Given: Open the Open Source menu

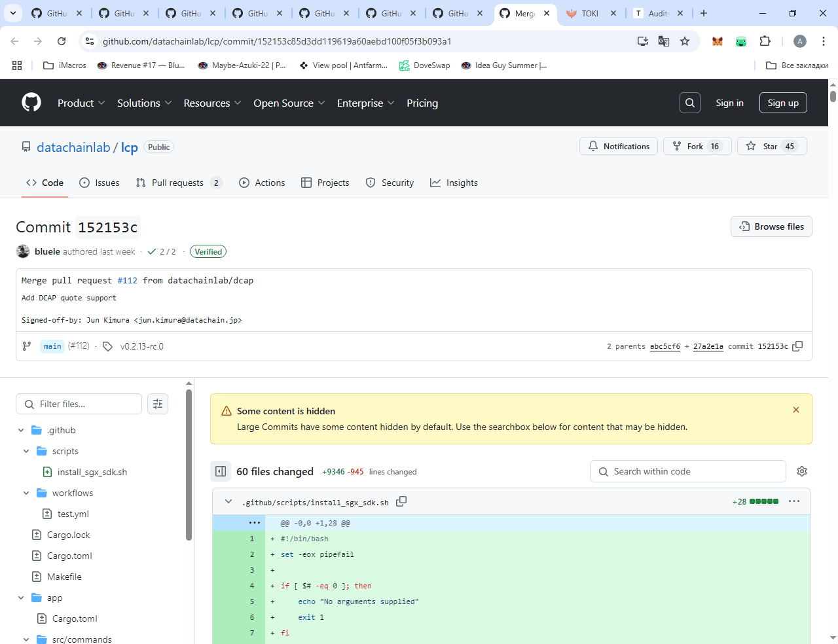Looking at the screenshot, I should click(289, 103).
